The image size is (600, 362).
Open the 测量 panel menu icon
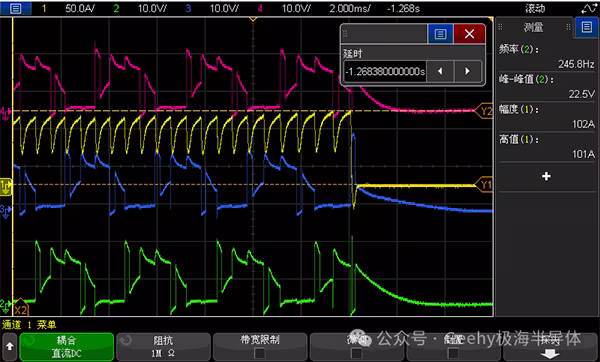[x=586, y=27]
